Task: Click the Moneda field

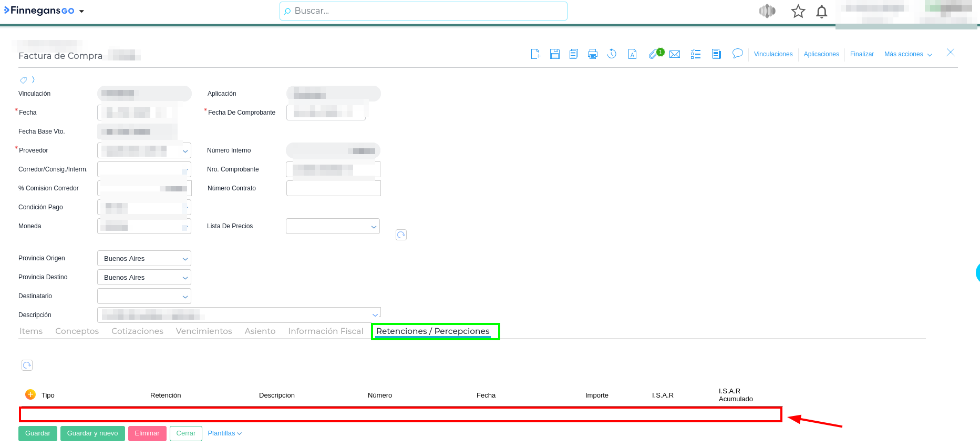Action: point(144,226)
